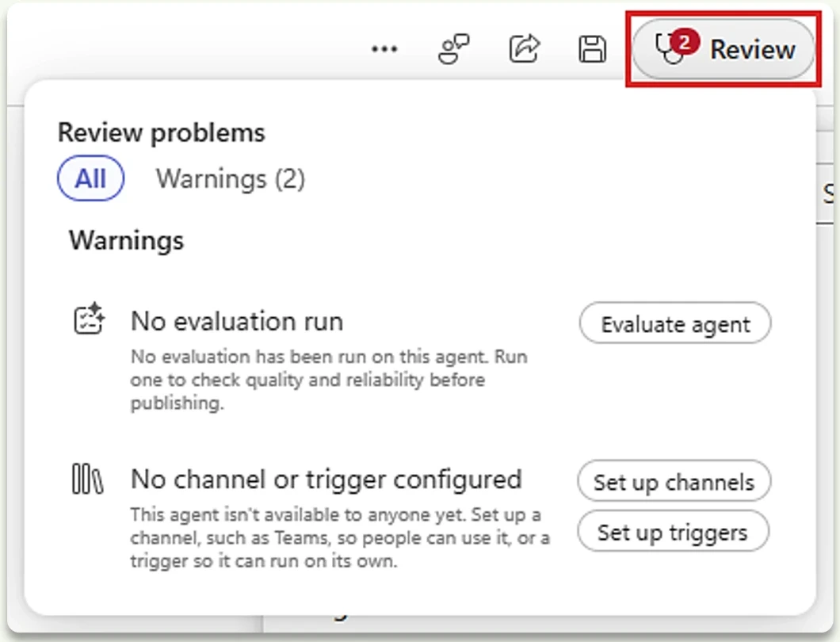
Task: Click the share icon in toolbar
Action: point(524,49)
